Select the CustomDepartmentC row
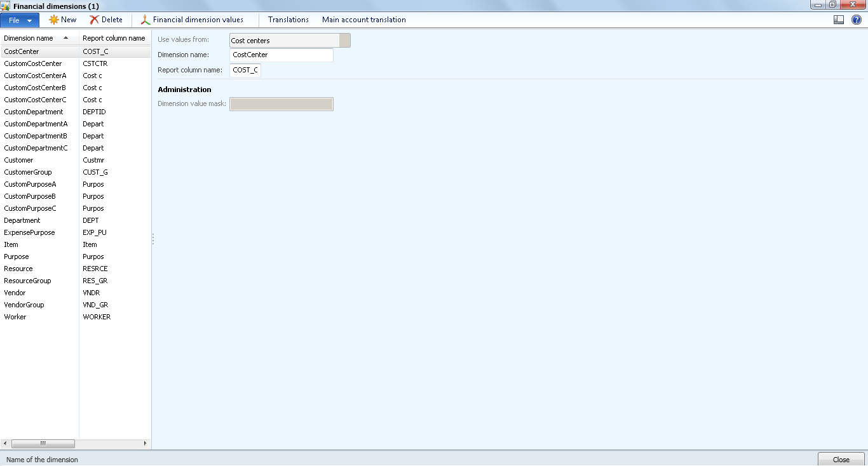Screen dimensions: 868x466 (x=76, y=148)
